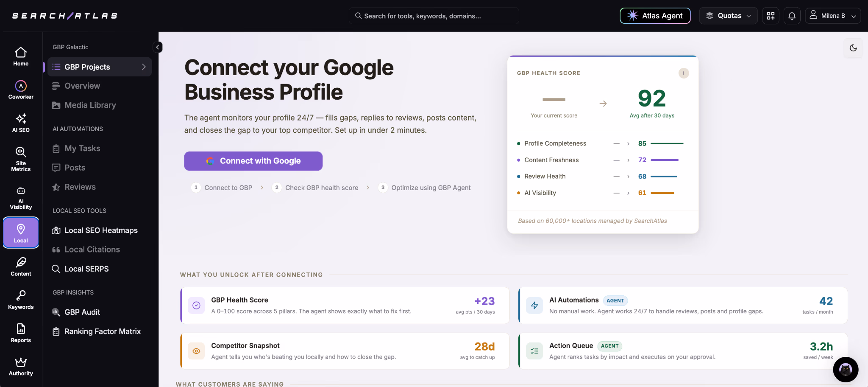Screen dimensions: 868x387
Task: Open the AI SEO section
Action: 21,123
